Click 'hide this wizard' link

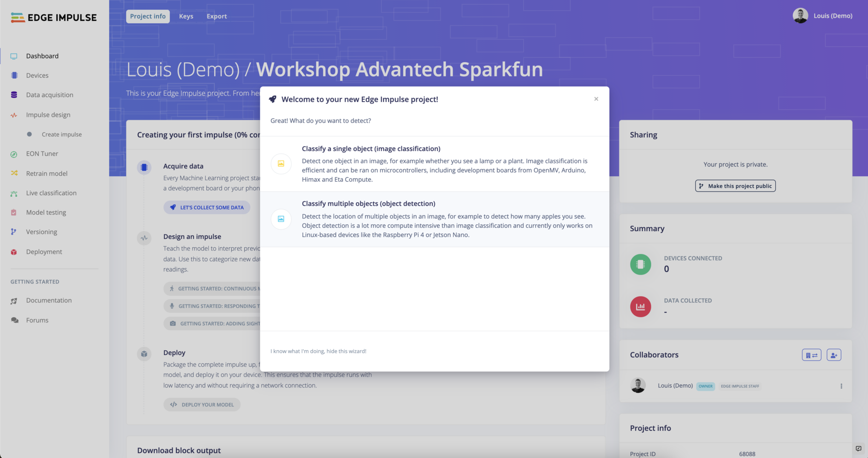[318, 351]
